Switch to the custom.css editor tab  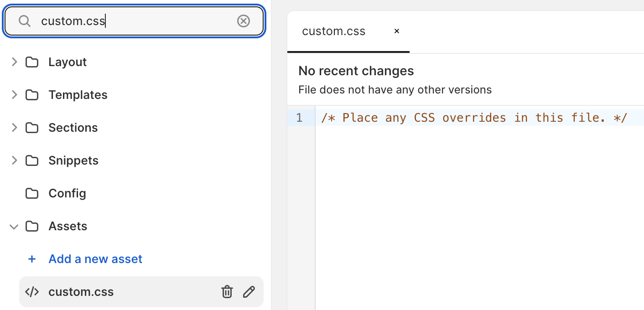coord(333,31)
